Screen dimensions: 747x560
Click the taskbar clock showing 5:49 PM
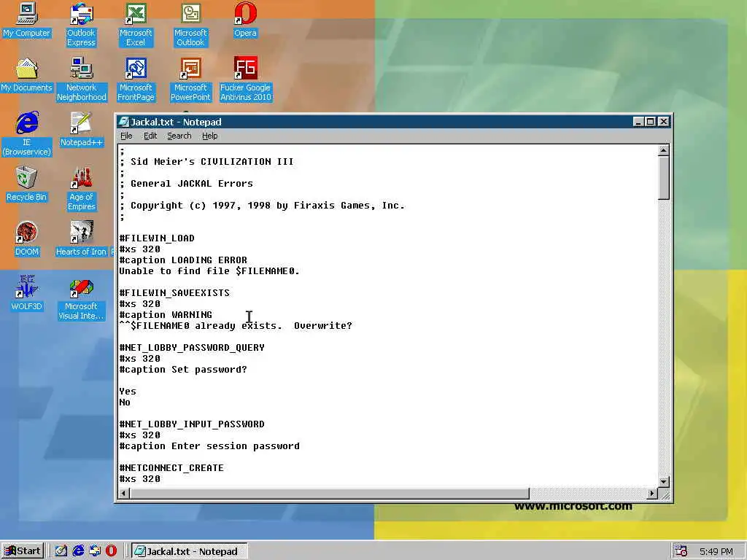pyautogui.click(x=716, y=551)
